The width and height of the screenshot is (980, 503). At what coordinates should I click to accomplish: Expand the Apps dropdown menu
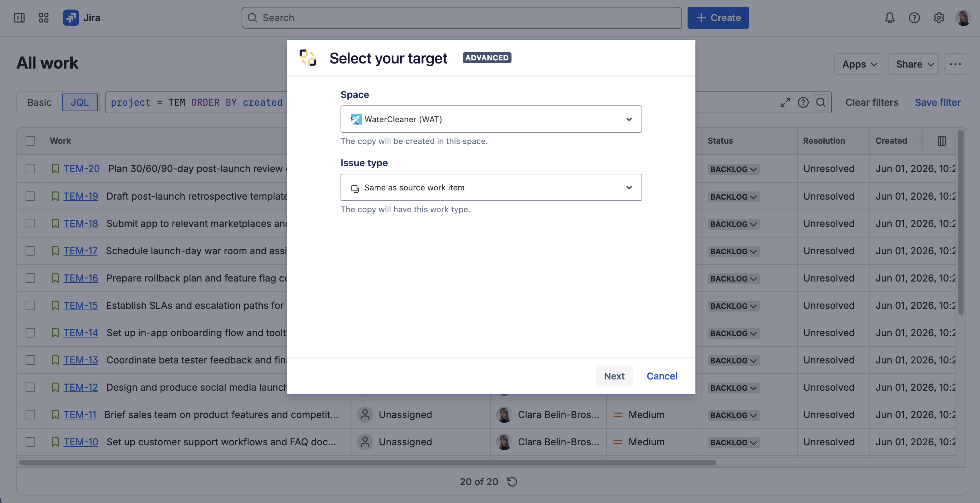click(858, 64)
